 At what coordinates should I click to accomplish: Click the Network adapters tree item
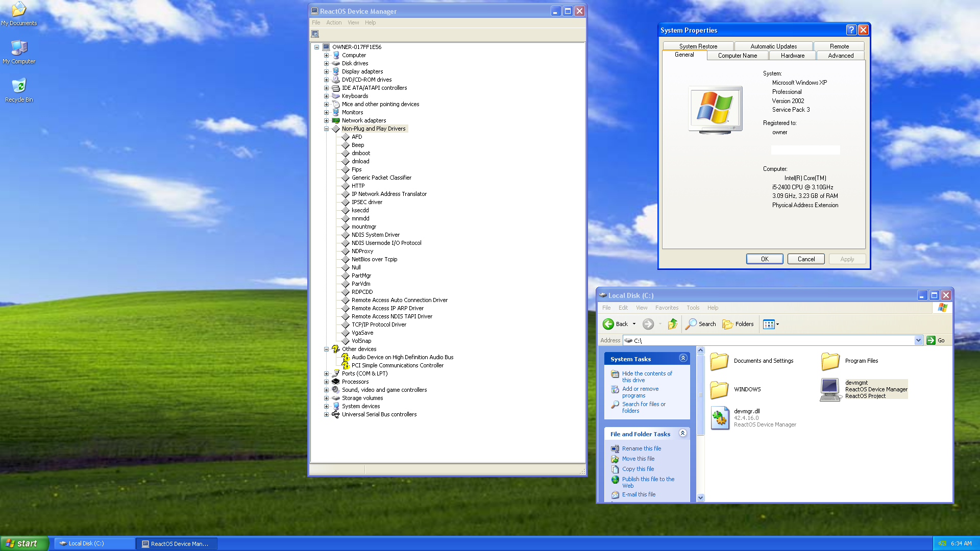tap(363, 120)
